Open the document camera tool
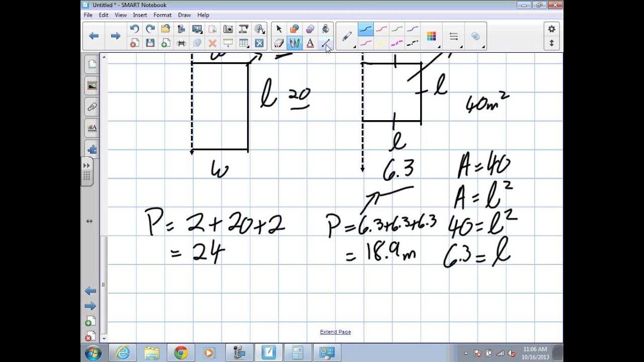 (244, 29)
